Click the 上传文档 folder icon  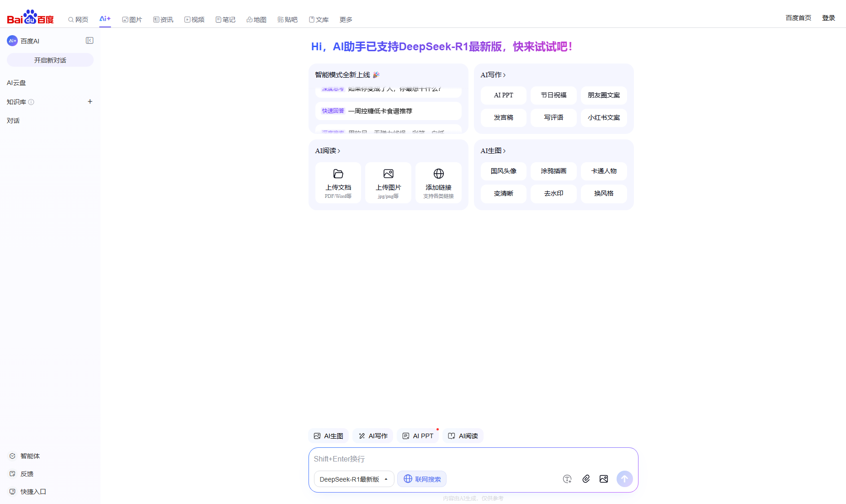tap(338, 174)
